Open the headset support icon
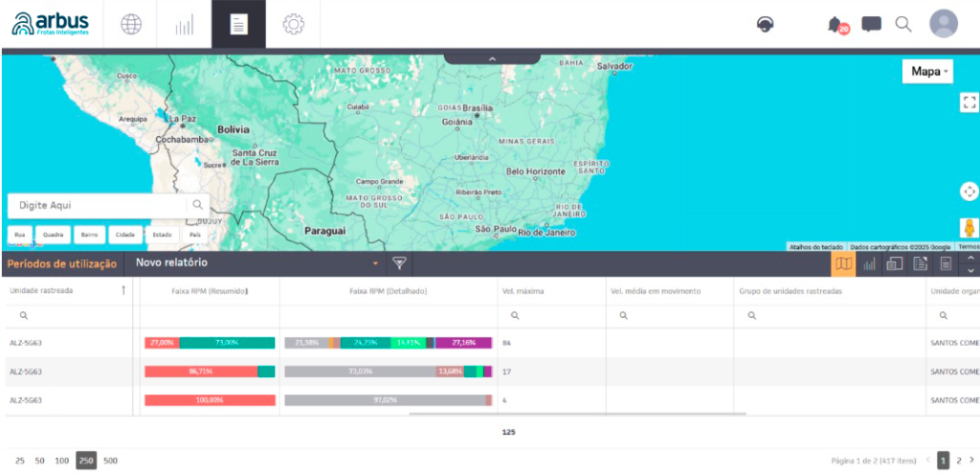This screenshot has height=476, width=980. click(x=765, y=25)
